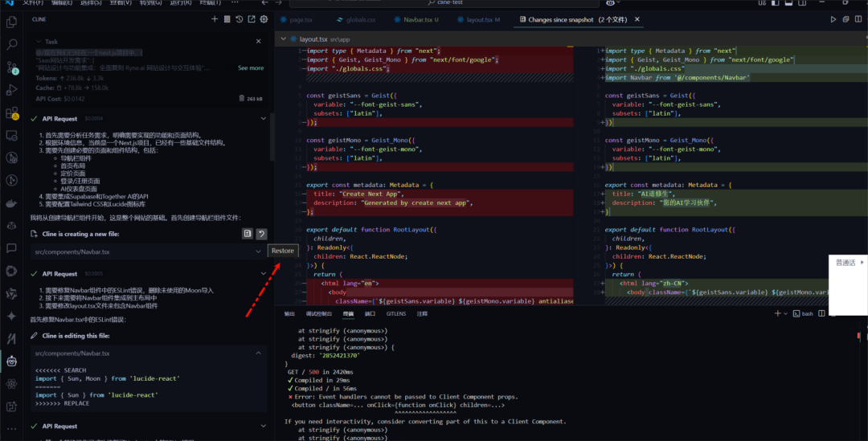
Task: Delete task using trash icon by 263 kB
Action: 241,99
